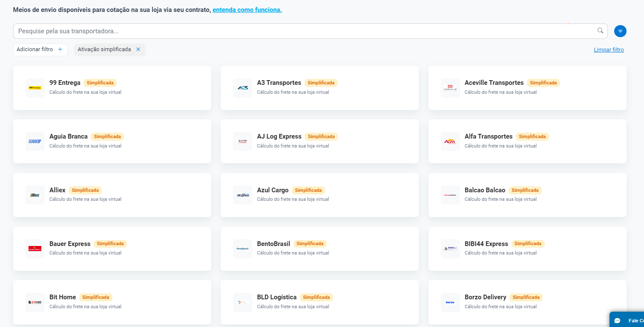The image size is (644, 327).
Task: Select the BIBI44 Express carrier title
Action: (x=486, y=244)
